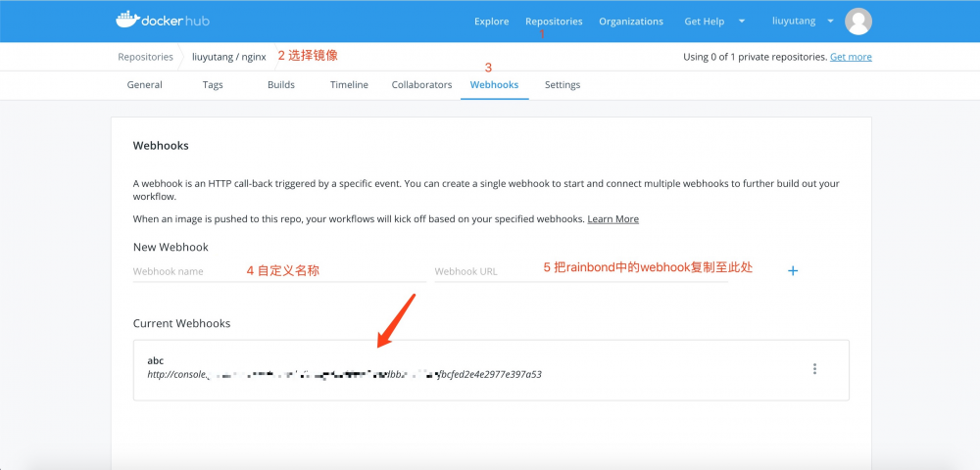Switch to the General tab

(144, 85)
